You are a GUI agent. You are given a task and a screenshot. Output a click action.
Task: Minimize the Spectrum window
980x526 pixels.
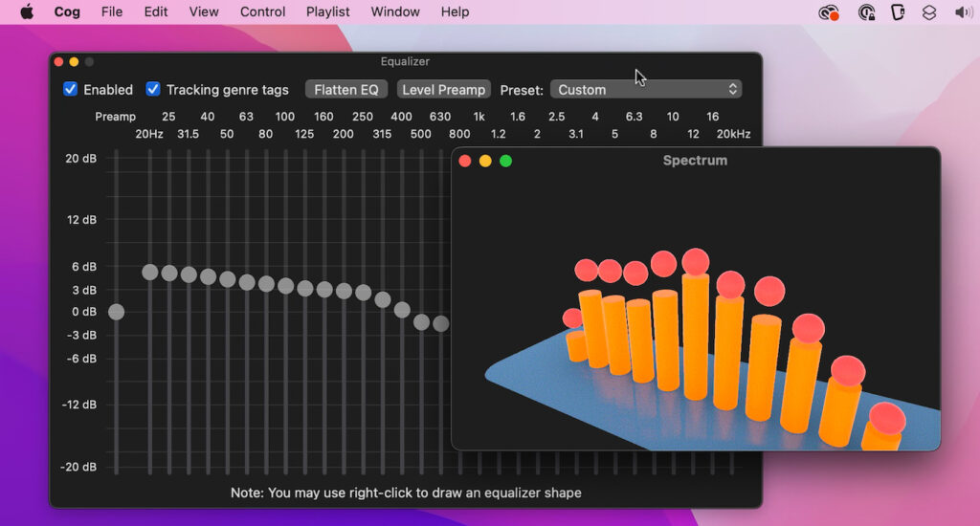click(485, 162)
